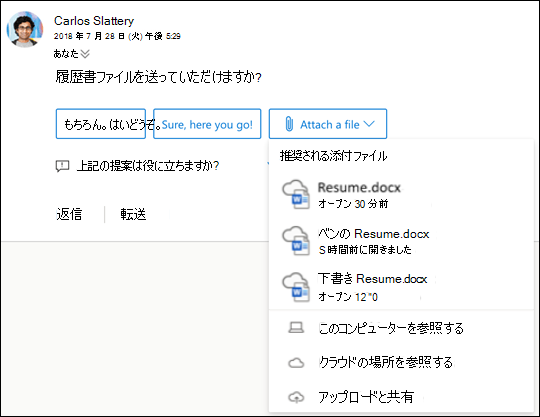Image resolution: width=540 pixels, height=417 pixels.
Task: Click 転送 to forward
Action: tap(133, 214)
